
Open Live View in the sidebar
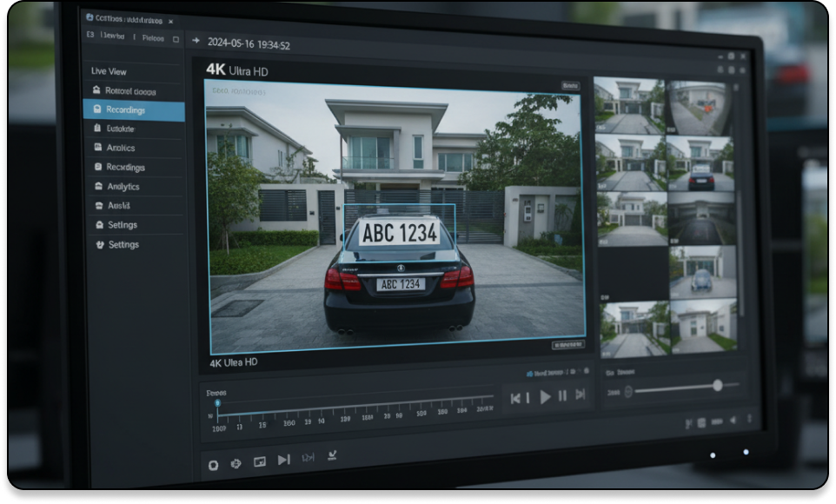pos(109,71)
